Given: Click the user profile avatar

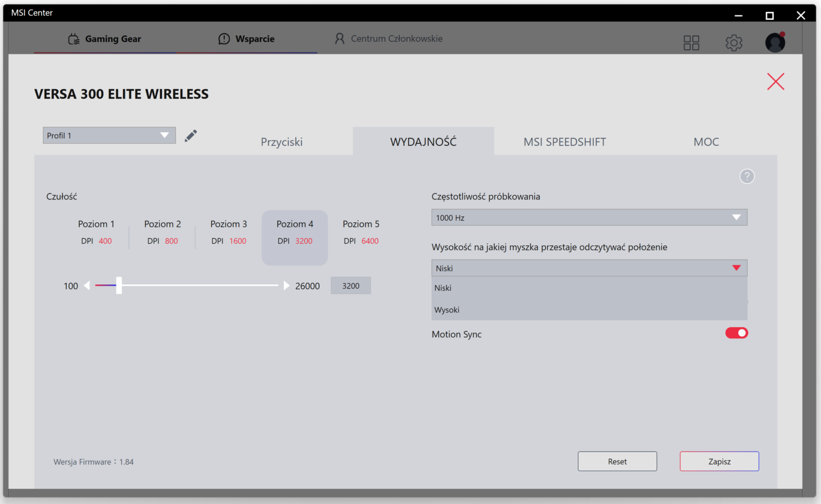Looking at the screenshot, I should pos(775,43).
